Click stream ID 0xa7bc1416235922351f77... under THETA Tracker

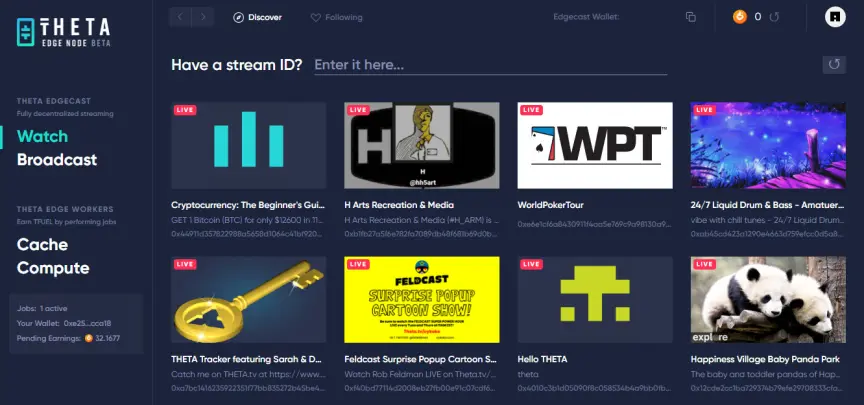[x=248, y=388]
